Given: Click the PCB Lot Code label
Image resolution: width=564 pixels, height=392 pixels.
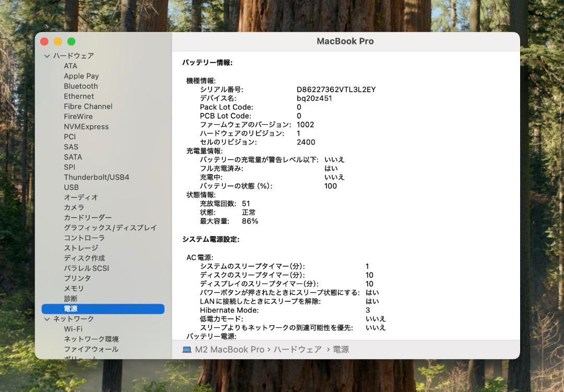Looking at the screenshot, I should pyautogui.click(x=226, y=116).
